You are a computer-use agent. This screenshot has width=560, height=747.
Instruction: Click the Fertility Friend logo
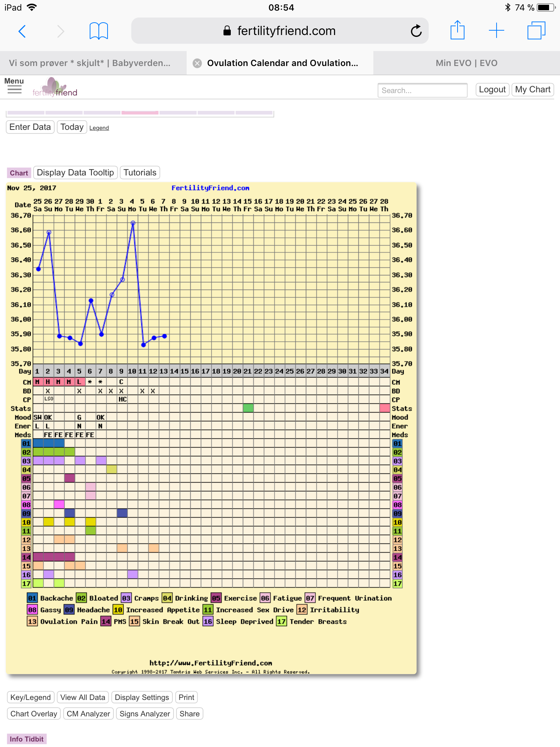[55, 88]
